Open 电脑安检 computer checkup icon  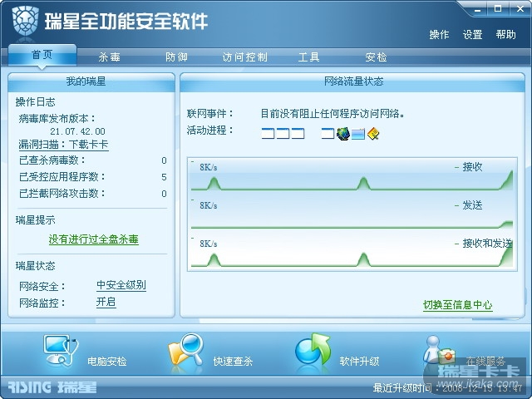(x=61, y=351)
